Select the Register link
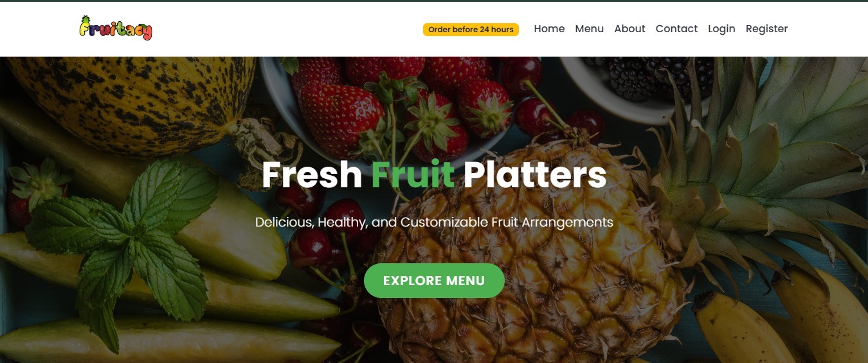This screenshot has width=868, height=363. [x=766, y=29]
